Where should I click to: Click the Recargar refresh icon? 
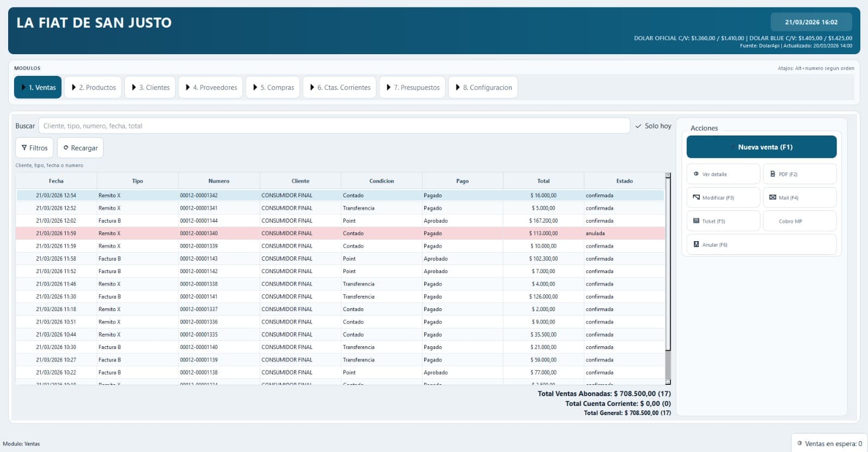coord(66,147)
